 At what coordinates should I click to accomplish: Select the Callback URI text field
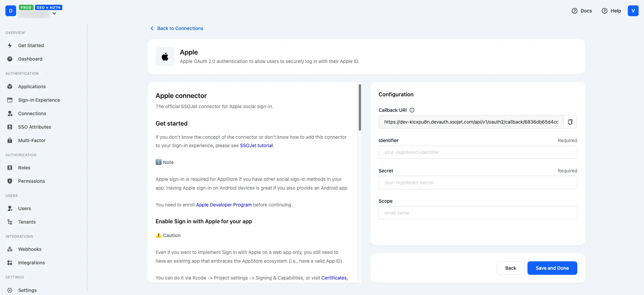[x=471, y=122]
